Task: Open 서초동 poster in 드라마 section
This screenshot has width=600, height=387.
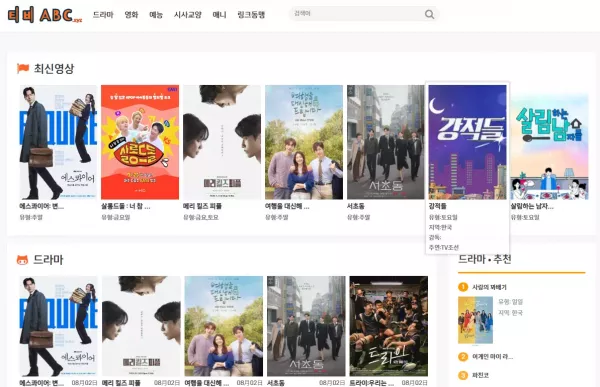Action: (306, 326)
